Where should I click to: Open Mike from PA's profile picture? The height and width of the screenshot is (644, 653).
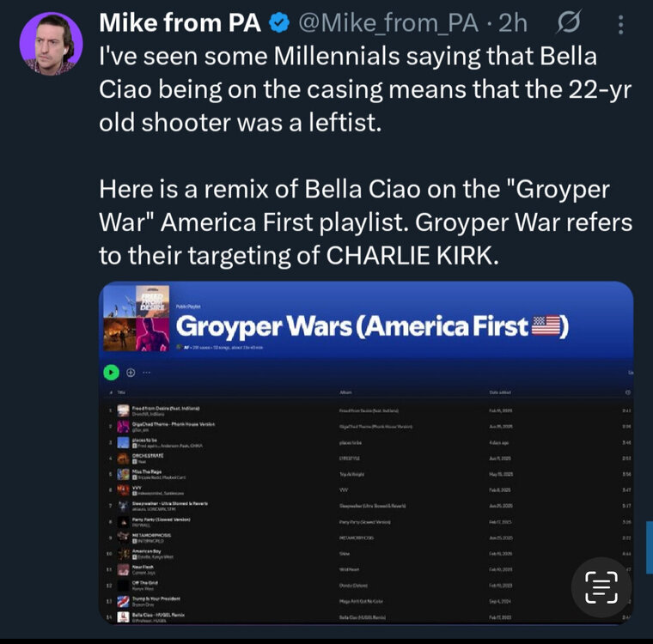52,43
